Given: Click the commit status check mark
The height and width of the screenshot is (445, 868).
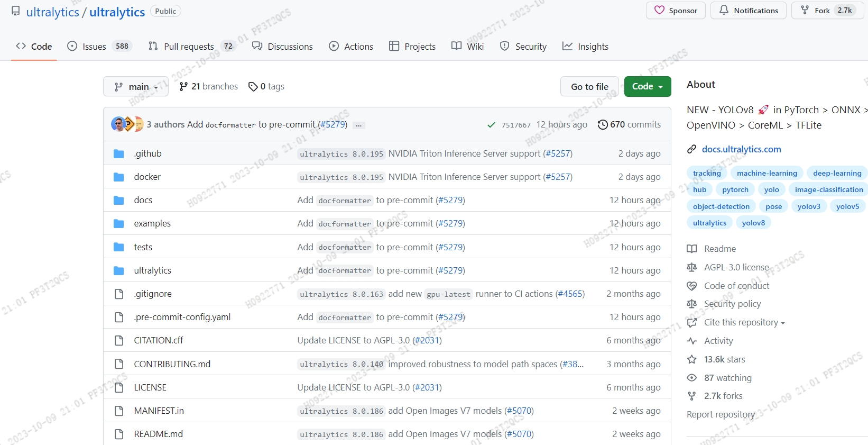Looking at the screenshot, I should [491, 125].
